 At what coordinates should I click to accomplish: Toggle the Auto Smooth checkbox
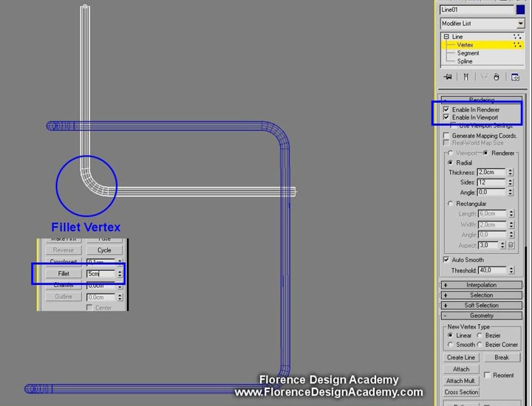pos(446,260)
